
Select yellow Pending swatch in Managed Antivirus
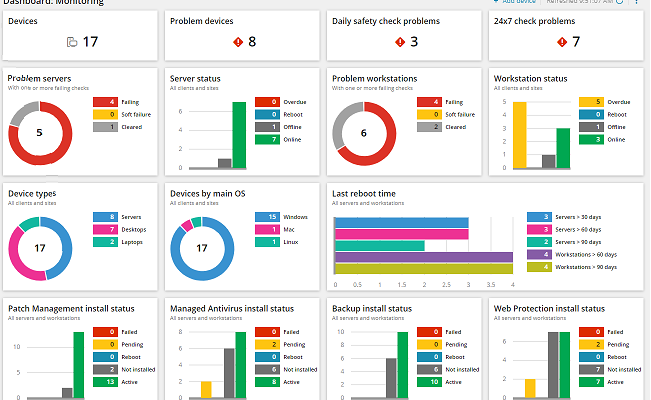[x=267, y=344]
